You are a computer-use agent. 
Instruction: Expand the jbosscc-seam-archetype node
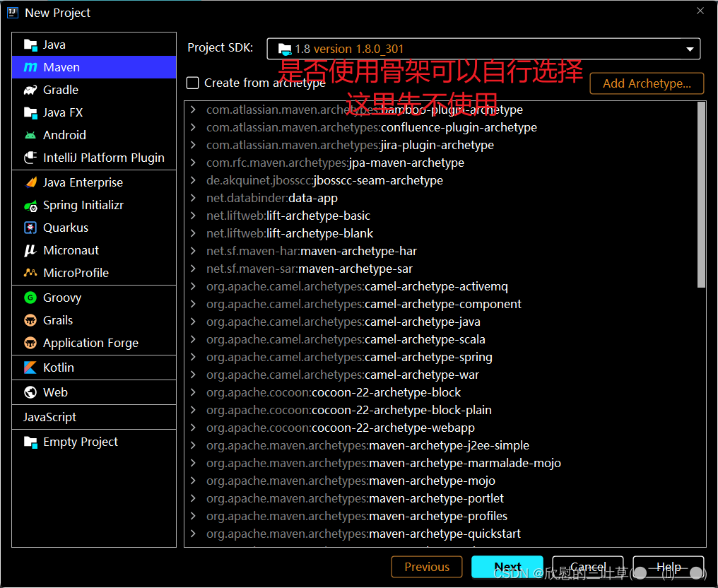click(193, 180)
